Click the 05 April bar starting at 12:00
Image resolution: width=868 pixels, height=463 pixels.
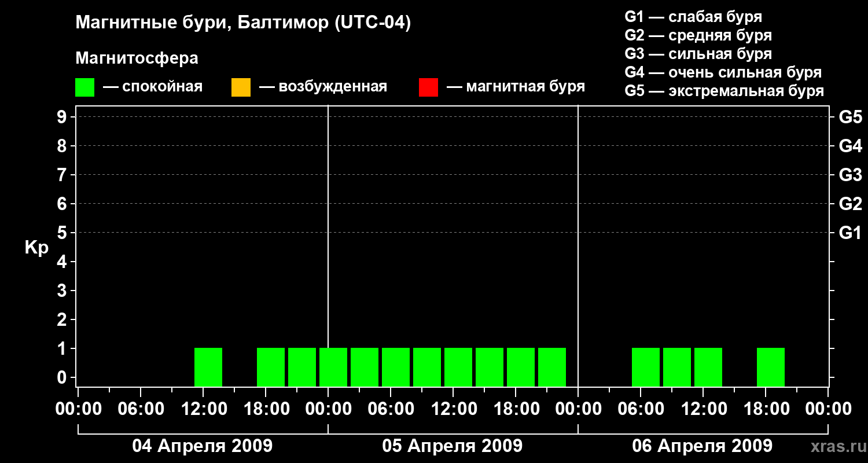[x=458, y=367]
